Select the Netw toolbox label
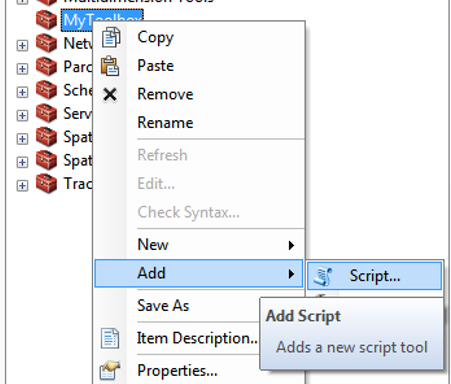451x384 pixels. point(78,43)
